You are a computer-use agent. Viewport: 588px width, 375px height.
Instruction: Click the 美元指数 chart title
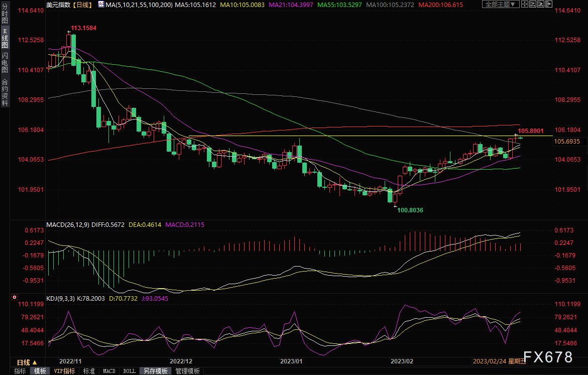click(x=59, y=5)
